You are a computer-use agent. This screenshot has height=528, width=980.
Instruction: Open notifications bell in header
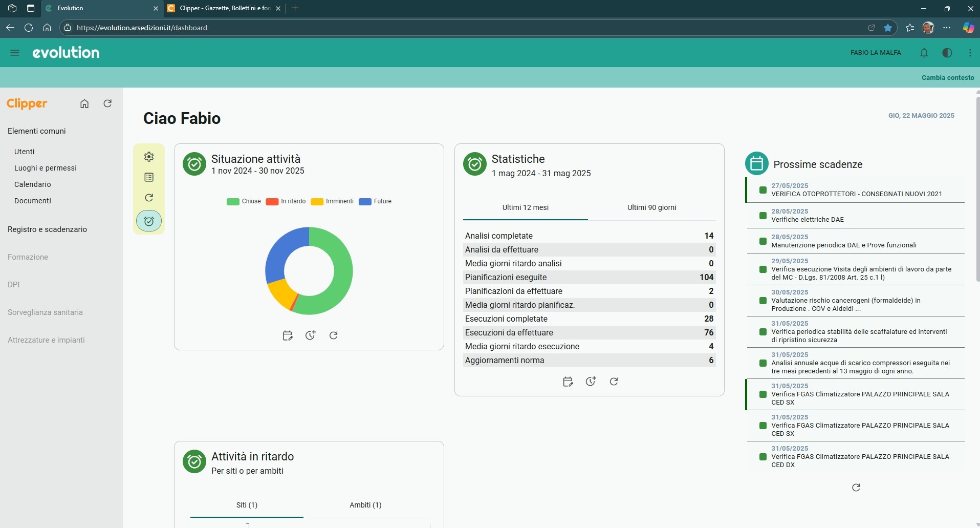click(924, 53)
